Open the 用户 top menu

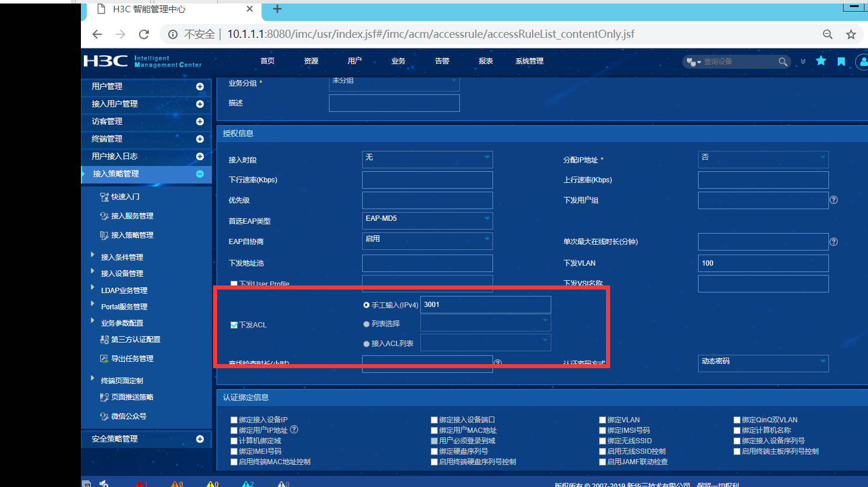355,61
